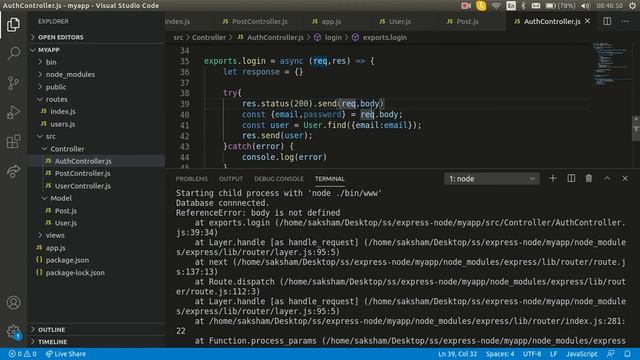Kill terminal with the trash icon
The height and width of the screenshot is (360, 640).
point(589,178)
